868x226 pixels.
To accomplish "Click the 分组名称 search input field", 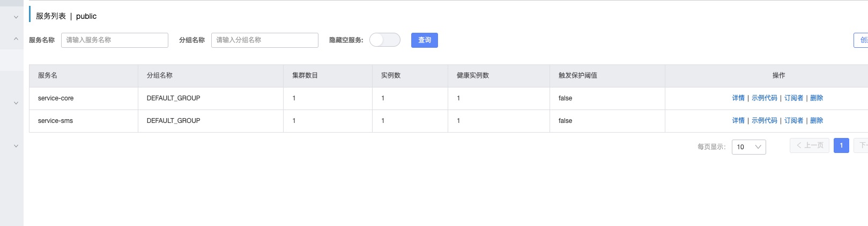I will click(264, 40).
